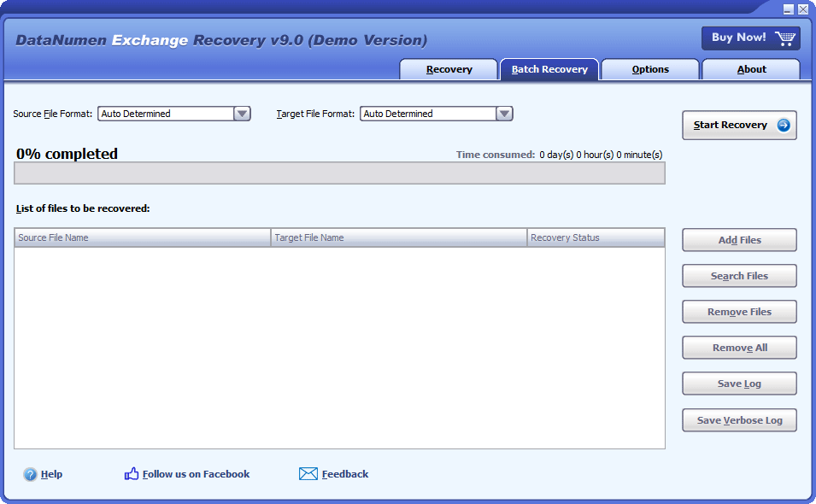Open the Feedback link
816x504 pixels.
[x=345, y=474]
